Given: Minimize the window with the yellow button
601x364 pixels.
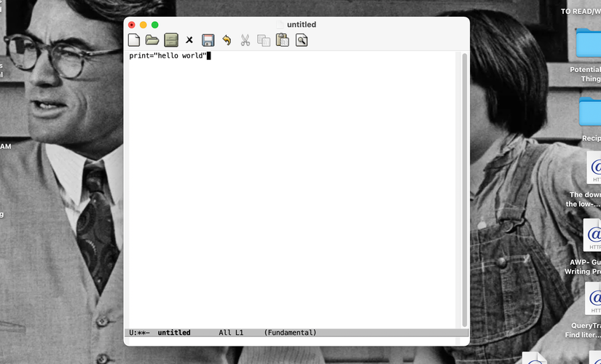Looking at the screenshot, I should [x=144, y=25].
